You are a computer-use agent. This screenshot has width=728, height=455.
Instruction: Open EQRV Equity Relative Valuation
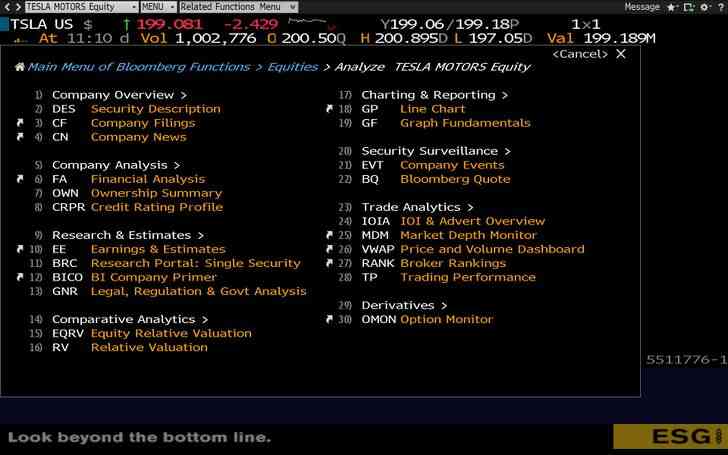pyautogui.click(x=151, y=333)
